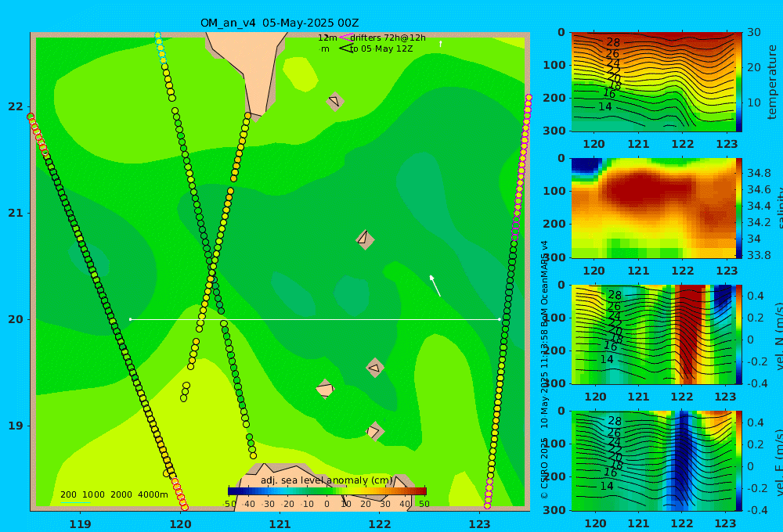Click longitude label 119 under main map
The height and width of the screenshot is (532, 783).
[81, 524]
